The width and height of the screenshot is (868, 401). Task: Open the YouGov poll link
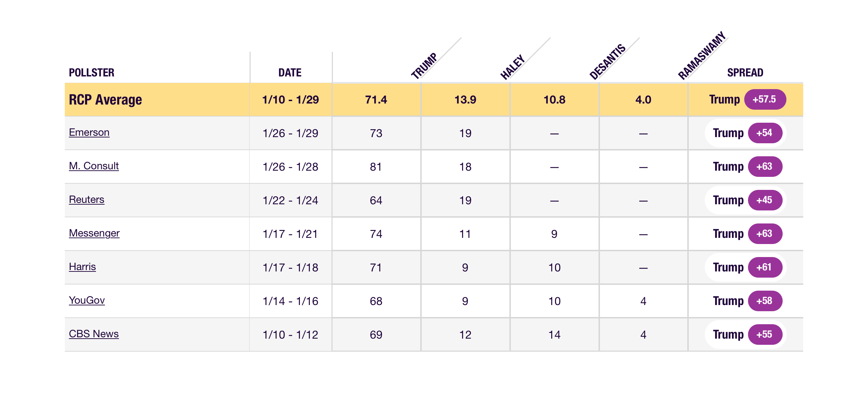[87, 300]
